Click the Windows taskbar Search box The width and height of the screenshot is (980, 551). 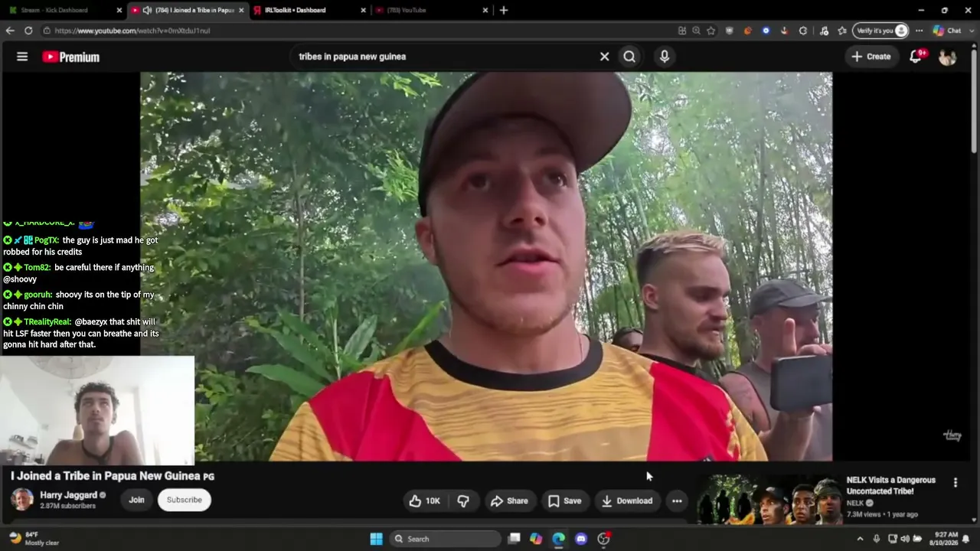[446, 539]
